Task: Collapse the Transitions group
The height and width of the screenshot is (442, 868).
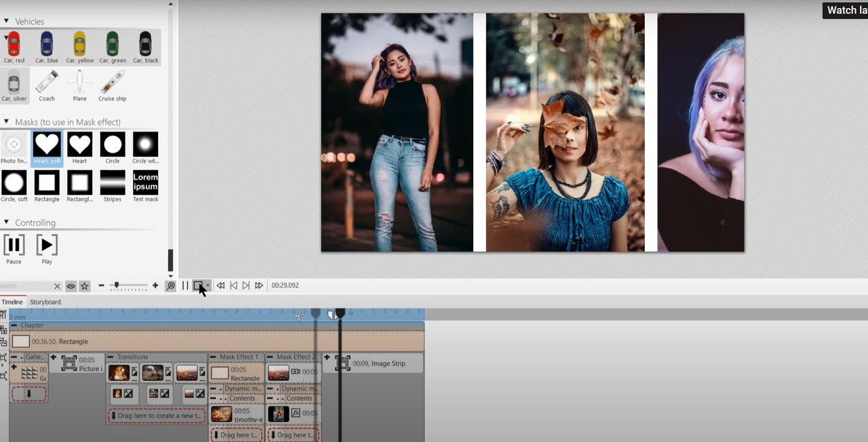Action: (x=111, y=357)
